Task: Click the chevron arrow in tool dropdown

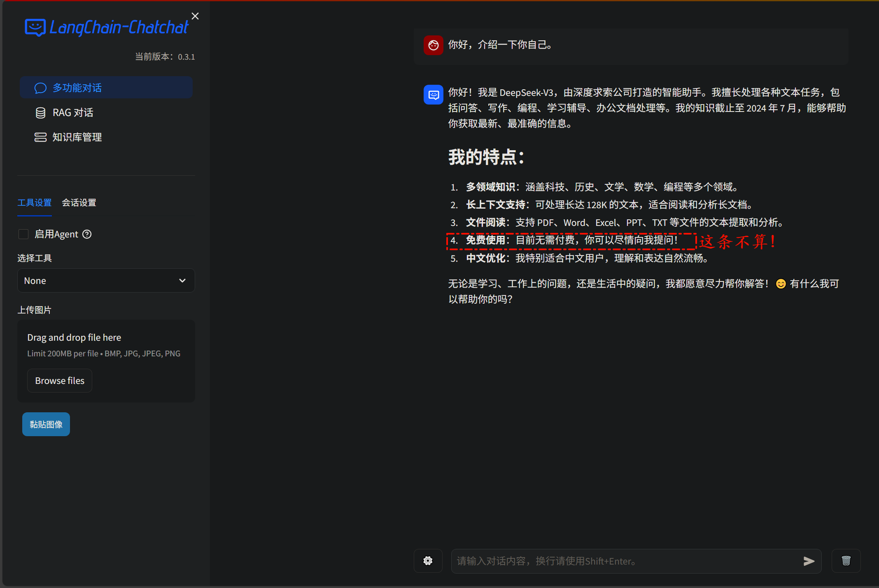Action: [182, 281]
